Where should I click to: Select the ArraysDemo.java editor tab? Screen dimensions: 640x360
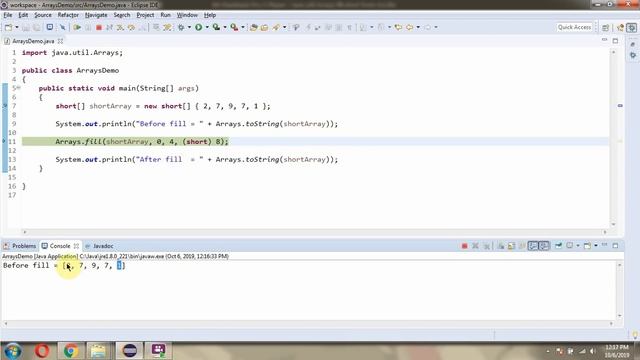click(x=33, y=41)
